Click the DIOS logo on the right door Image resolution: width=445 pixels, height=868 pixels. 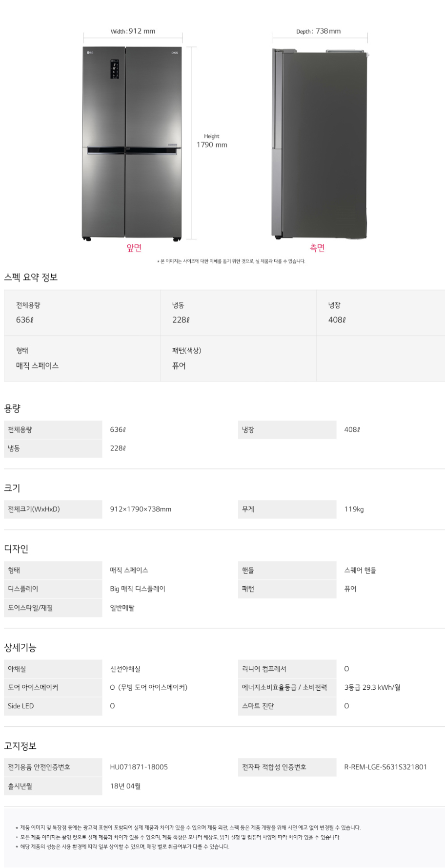(174, 52)
